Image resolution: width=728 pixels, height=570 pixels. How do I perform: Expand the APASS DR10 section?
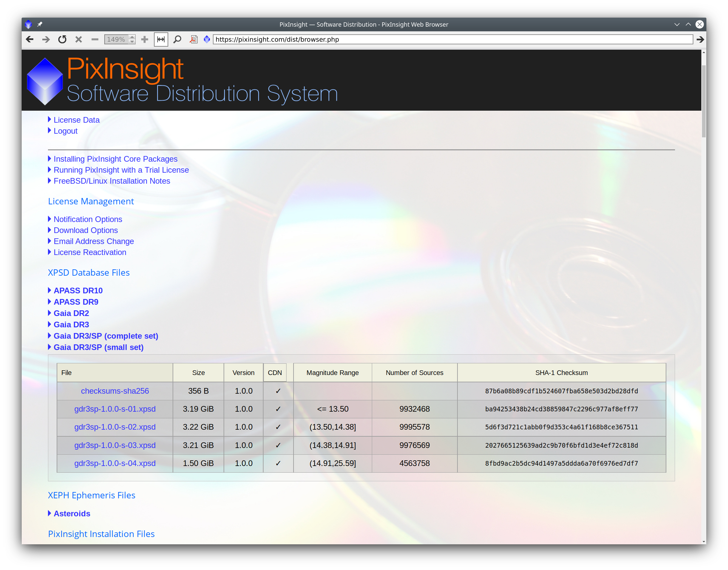[x=78, y=291]
